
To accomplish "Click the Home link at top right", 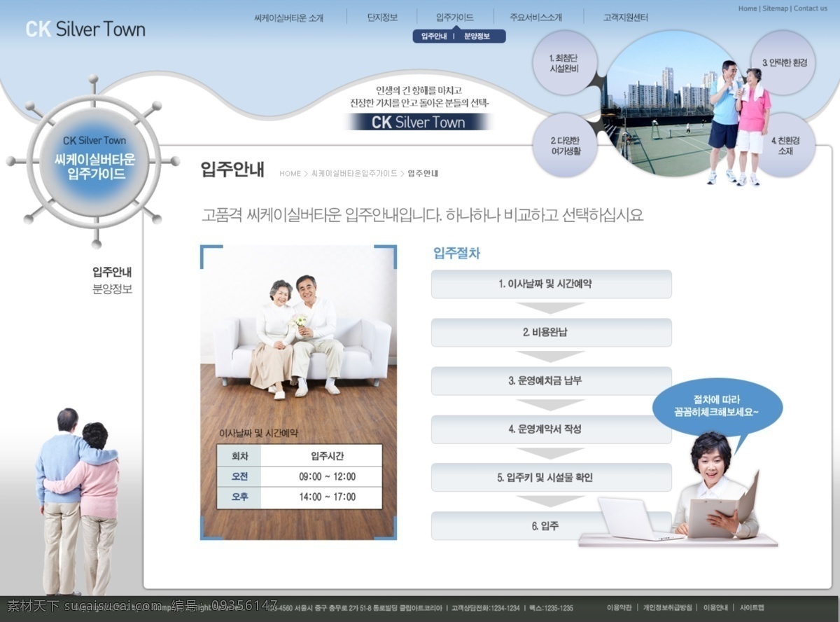I will (748, 8).
